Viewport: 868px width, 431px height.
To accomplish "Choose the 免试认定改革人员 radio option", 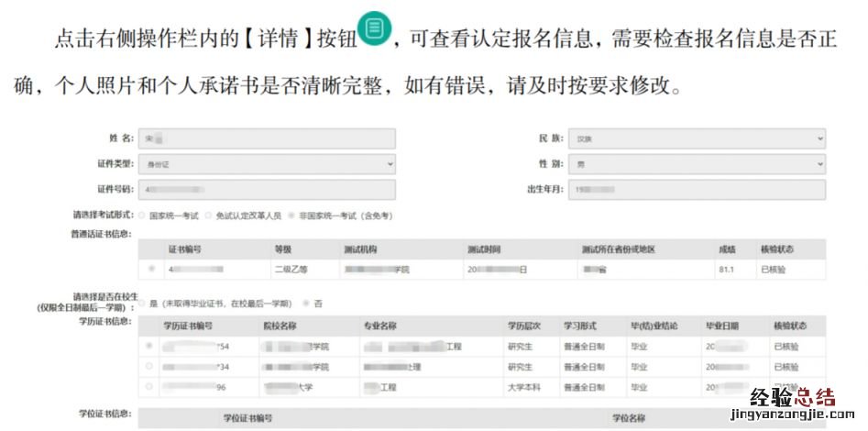I will 208,215.
